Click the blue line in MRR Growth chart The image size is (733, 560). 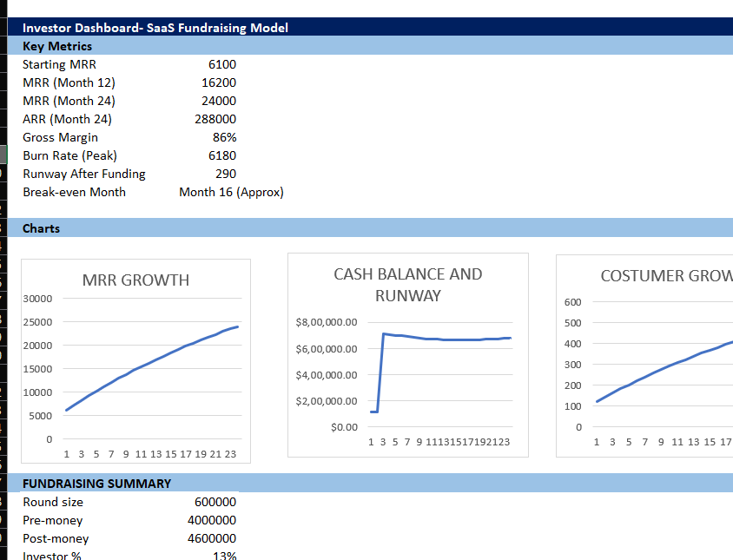point(152,357)
